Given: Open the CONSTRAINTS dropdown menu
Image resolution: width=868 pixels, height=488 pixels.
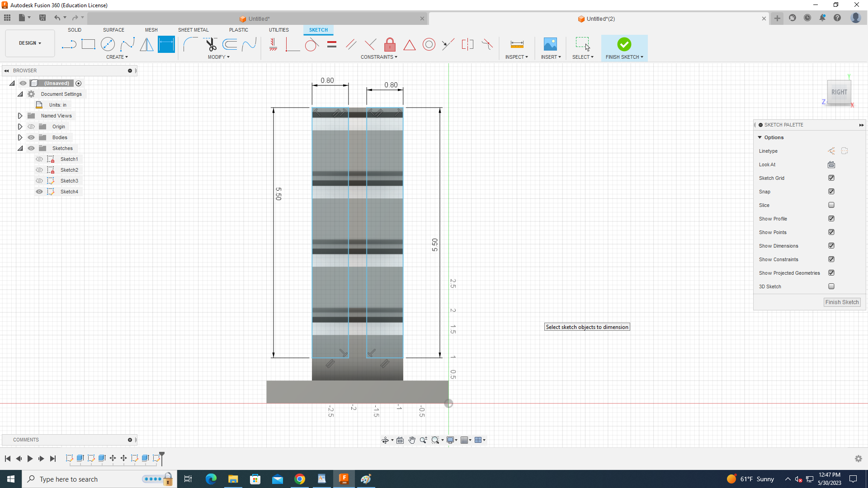Looking at the screenshot, I should (379, 57).
